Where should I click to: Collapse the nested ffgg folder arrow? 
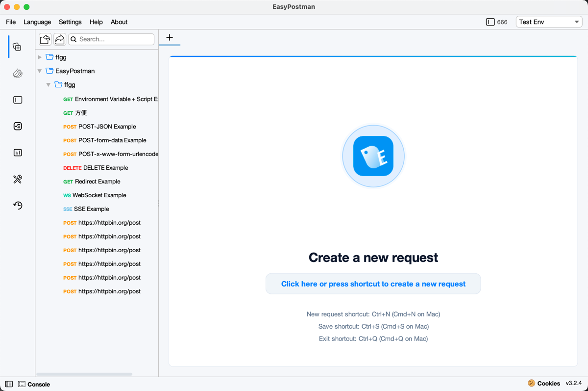(49, 85)
